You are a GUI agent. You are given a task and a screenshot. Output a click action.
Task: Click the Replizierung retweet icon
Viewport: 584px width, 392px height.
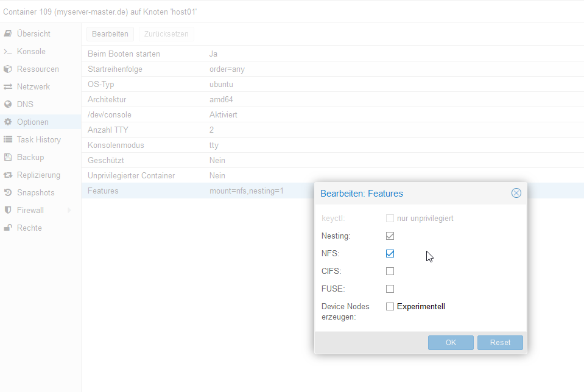pos(8,175)
